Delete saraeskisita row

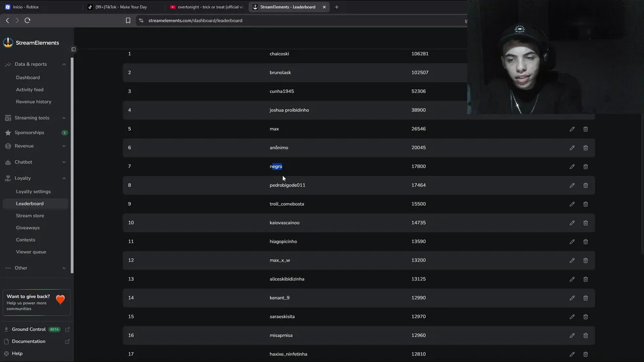[x=586, y=317]
